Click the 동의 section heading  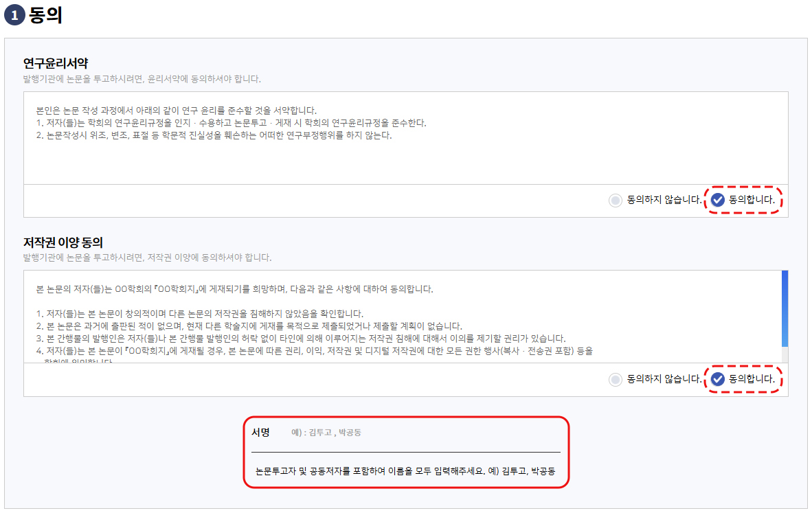click(x=45, y=15)
